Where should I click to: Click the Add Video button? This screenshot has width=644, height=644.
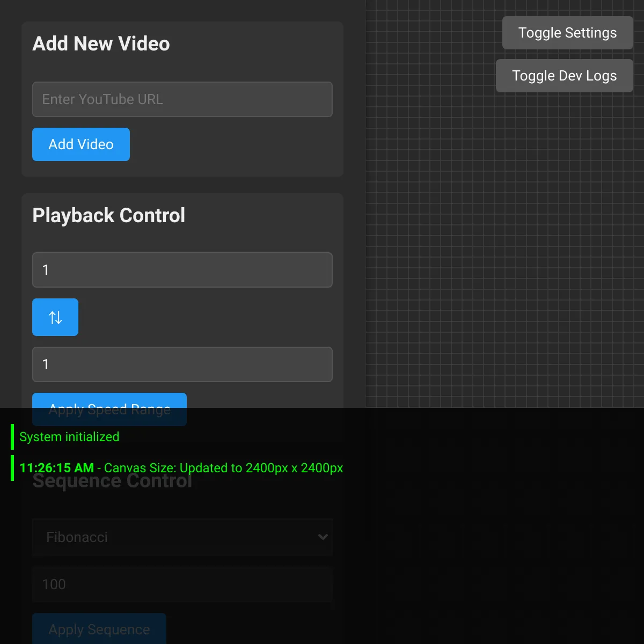(x=81, y=144)
